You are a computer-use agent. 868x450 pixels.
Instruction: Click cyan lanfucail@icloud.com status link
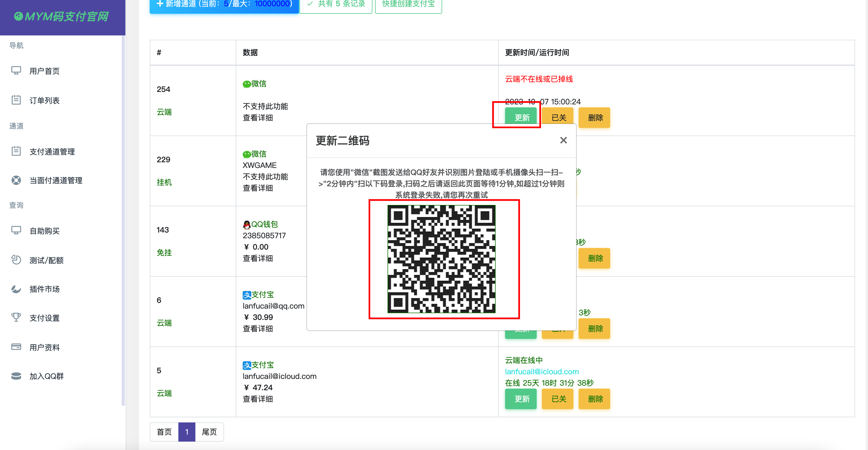click(x=542, y=372)
